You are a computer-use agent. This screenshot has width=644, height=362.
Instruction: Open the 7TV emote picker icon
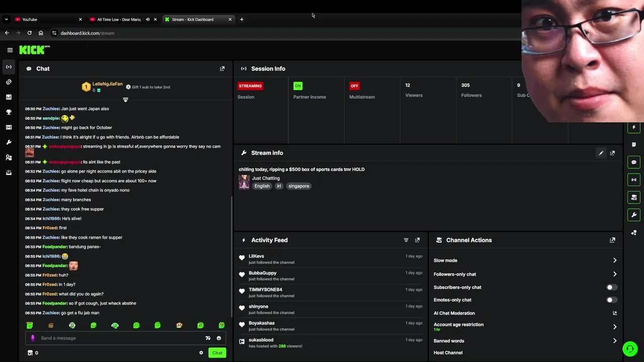(x=208, y=338)
